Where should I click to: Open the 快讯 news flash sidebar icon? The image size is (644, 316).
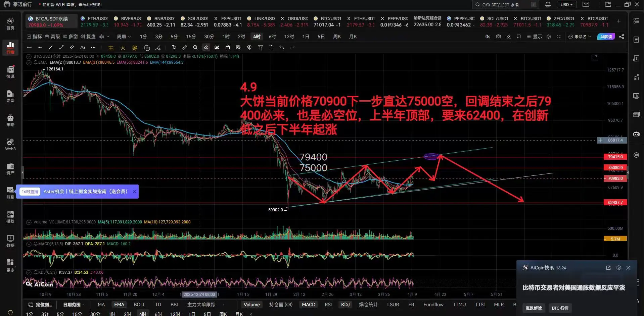(10, 72)
